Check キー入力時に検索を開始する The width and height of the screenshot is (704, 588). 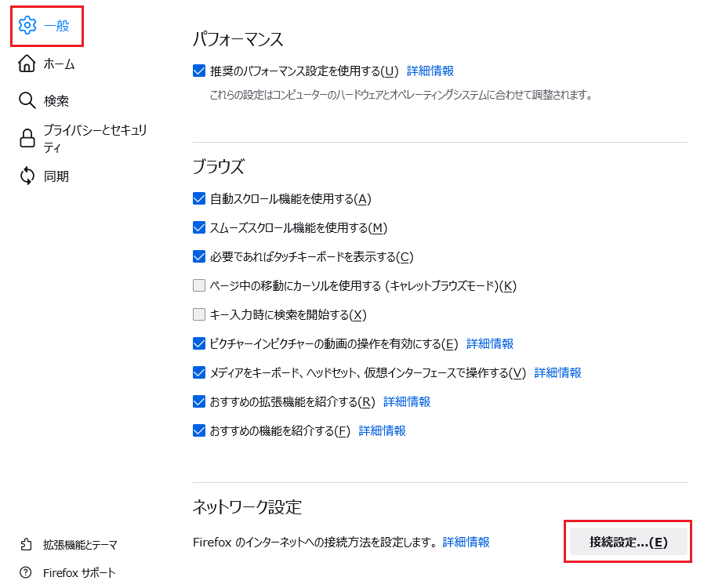(x=199, y=314)
